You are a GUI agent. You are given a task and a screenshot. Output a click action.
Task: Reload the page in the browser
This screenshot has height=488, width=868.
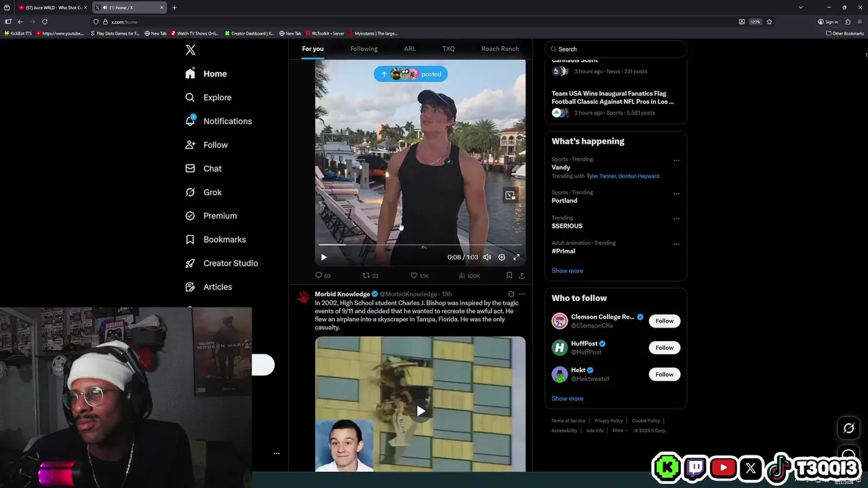(45, 22)
